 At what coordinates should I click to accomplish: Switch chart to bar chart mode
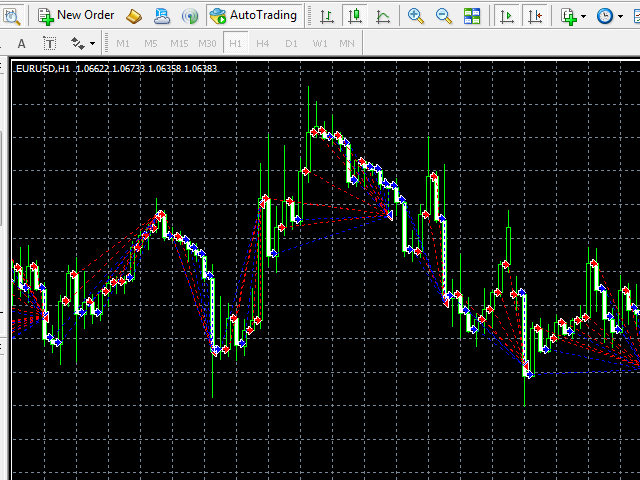(x=326, y=15)
